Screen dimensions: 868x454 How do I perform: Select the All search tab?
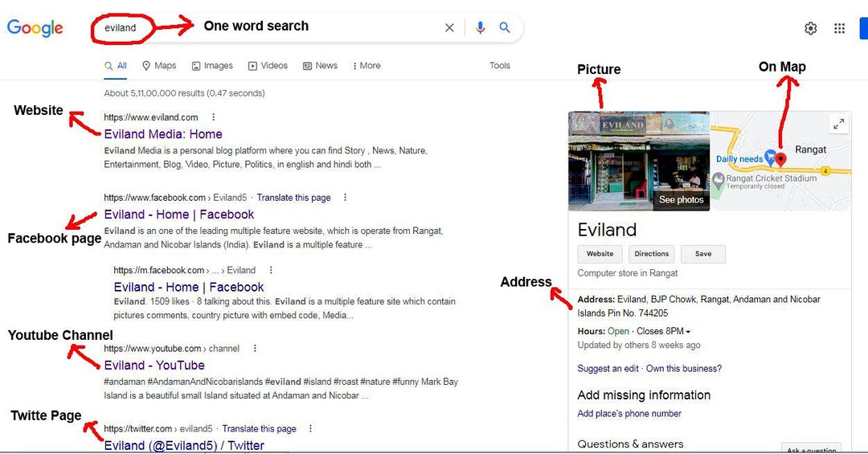coord(116,65)
